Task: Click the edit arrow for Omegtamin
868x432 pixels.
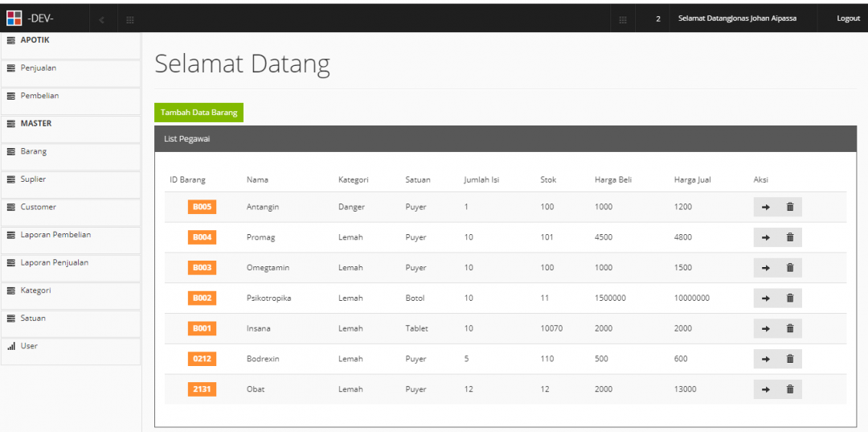Action: [766, 268]
